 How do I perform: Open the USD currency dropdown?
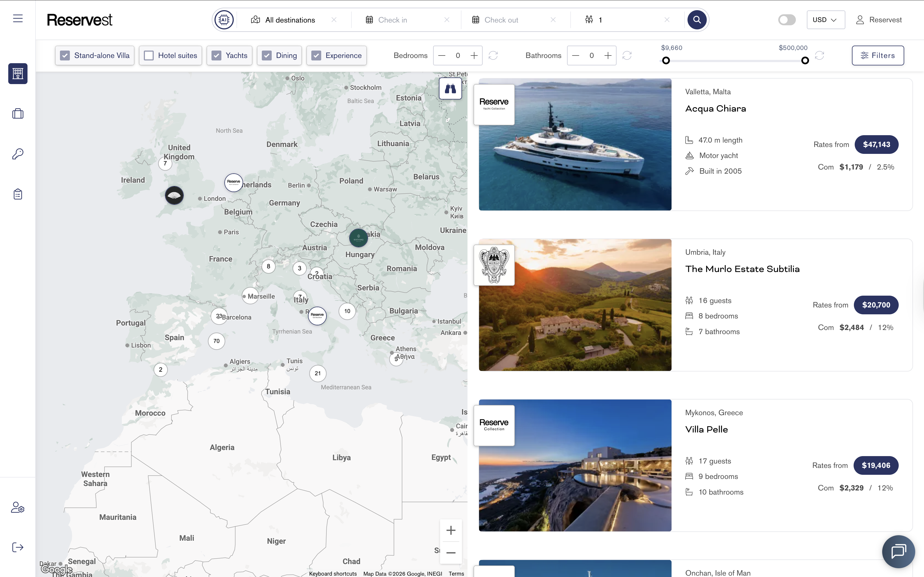click(x=826, y=20)
